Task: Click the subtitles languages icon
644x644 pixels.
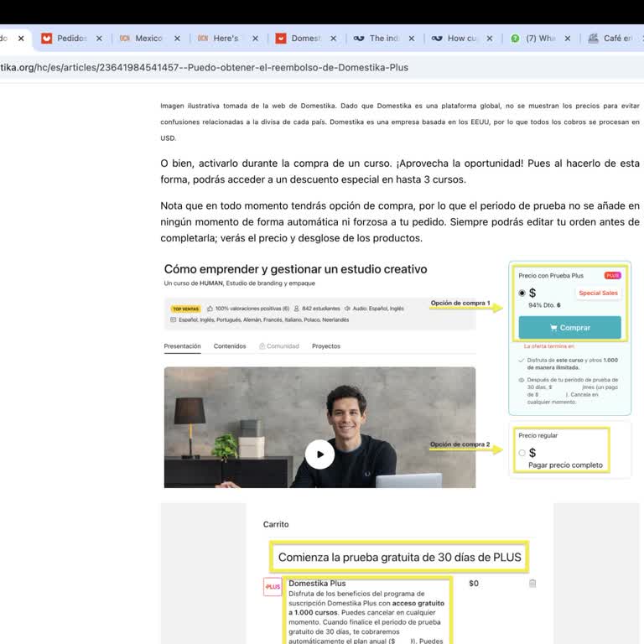Action: coord(173,319)
